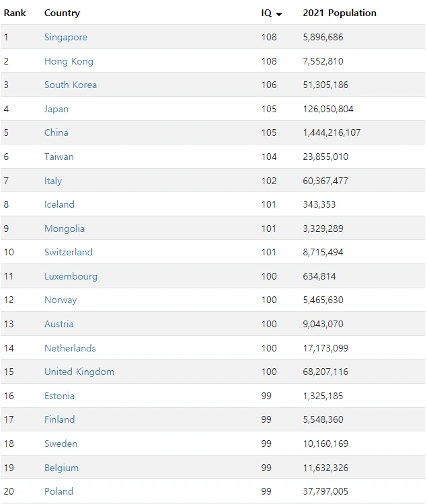Image resolution: width=427 pixels, height=504 pixels.
Task: Follow the Italy link
Action: pyautogui.click(x=53, y=181)
